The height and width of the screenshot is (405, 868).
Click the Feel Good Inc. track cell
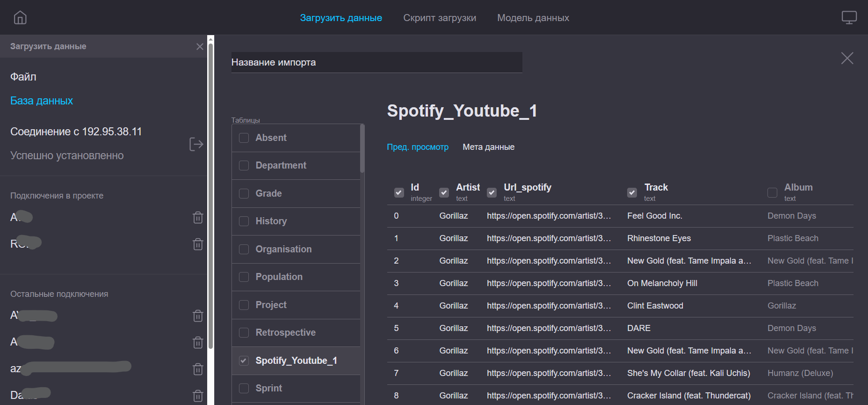pyautogui.click(x=654, y=216)
